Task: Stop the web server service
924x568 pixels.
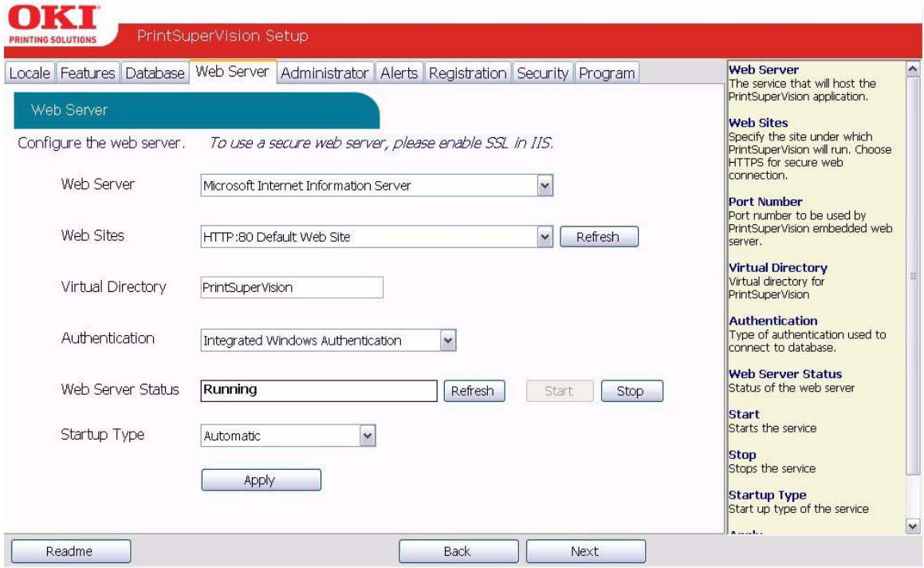Action: coord(631,391)
